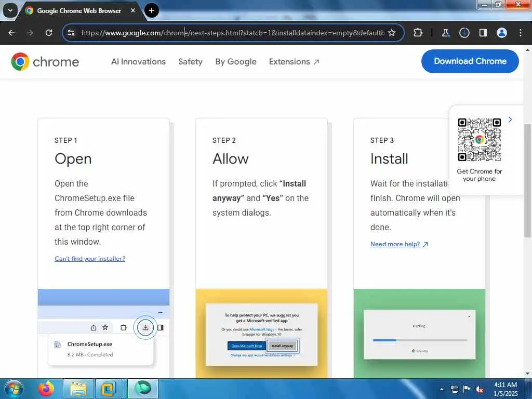Open File Explorer from the taskbar
The image size is (532, 399).
(79, 389)
